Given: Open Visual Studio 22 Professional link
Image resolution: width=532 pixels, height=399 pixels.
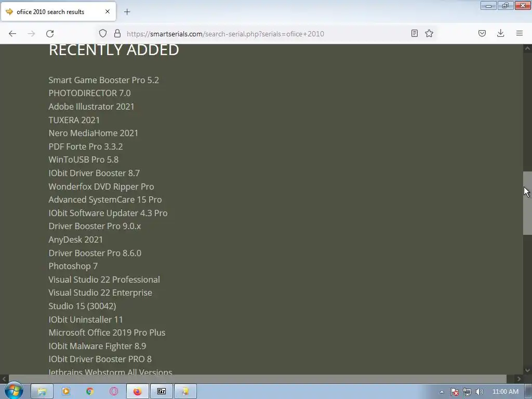Looking at the screenshot, I should click(x=104, y=280).
